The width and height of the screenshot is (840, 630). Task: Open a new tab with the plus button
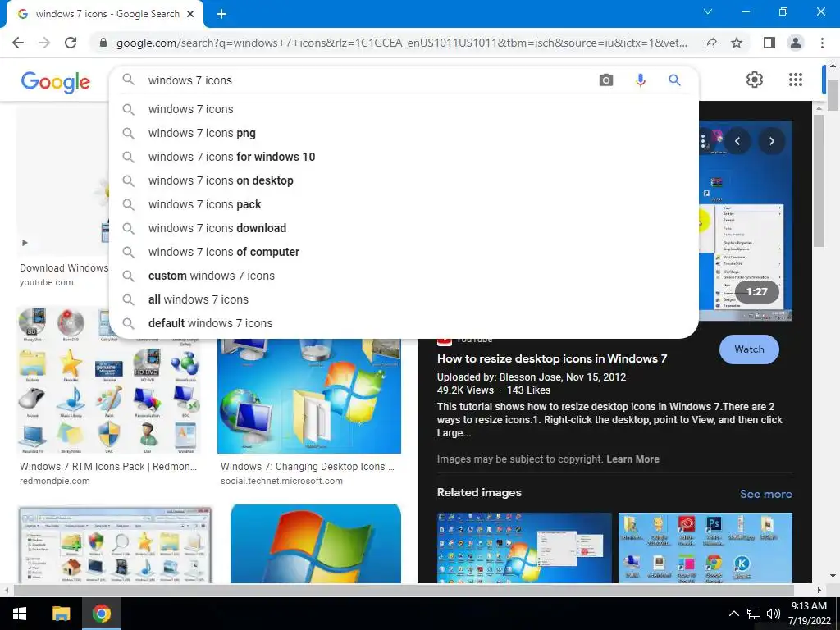pyautogui.click(x=221, y=14)
